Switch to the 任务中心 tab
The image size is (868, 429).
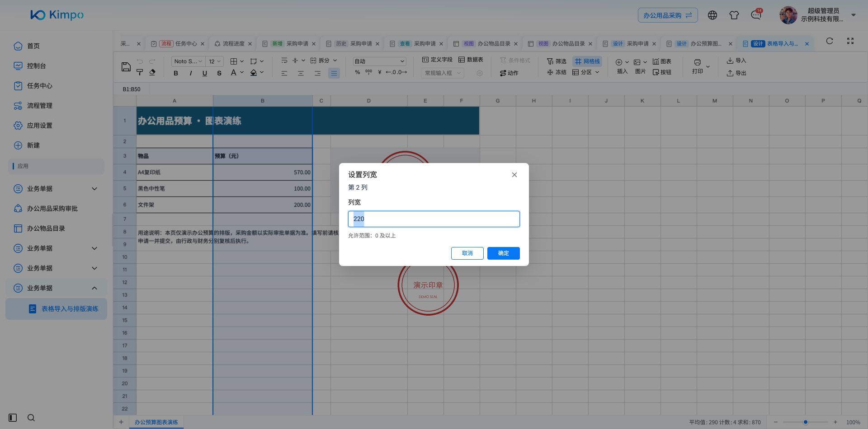[179, 44]
